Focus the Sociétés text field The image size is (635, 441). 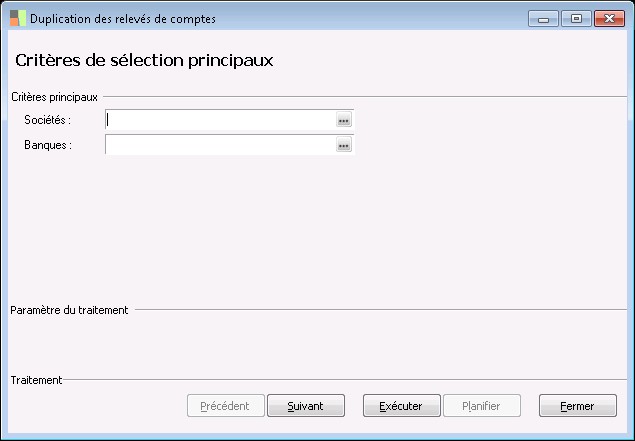click(220, 120)
